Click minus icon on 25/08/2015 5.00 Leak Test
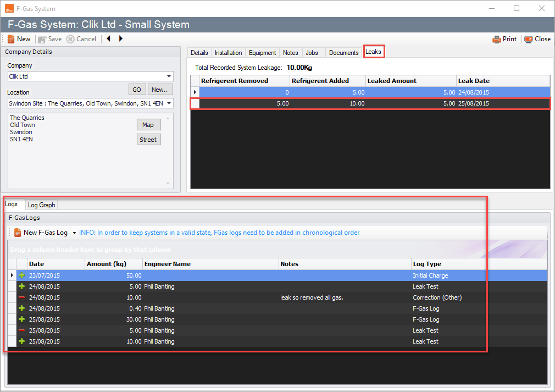555x392 pixels. pos(22,330)
